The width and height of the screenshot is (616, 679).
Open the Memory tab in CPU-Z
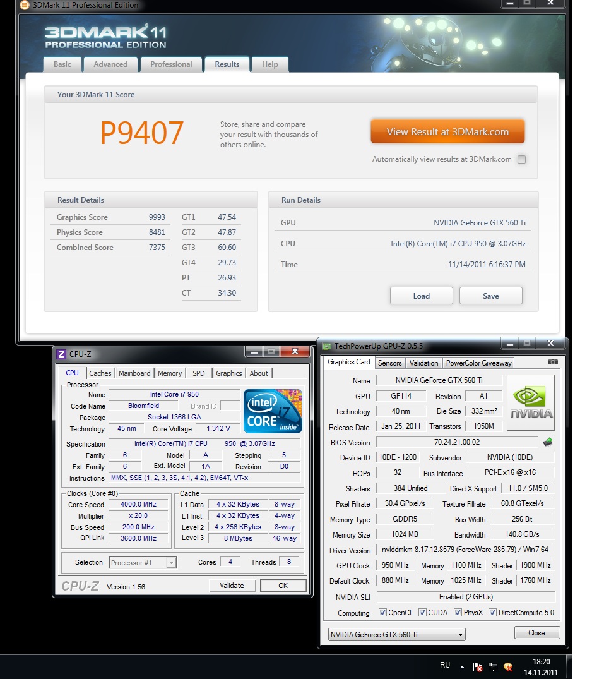pos(170,373)
